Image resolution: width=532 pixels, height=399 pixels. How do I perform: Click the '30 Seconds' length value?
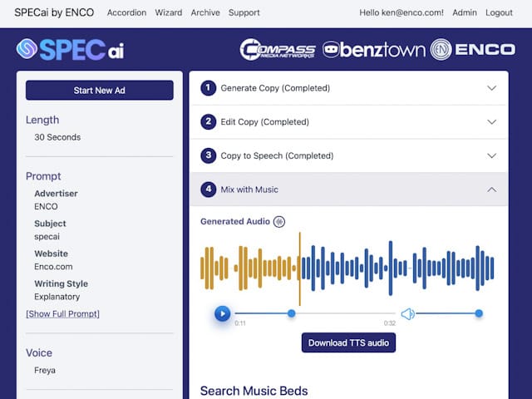[x=57, y=137]
